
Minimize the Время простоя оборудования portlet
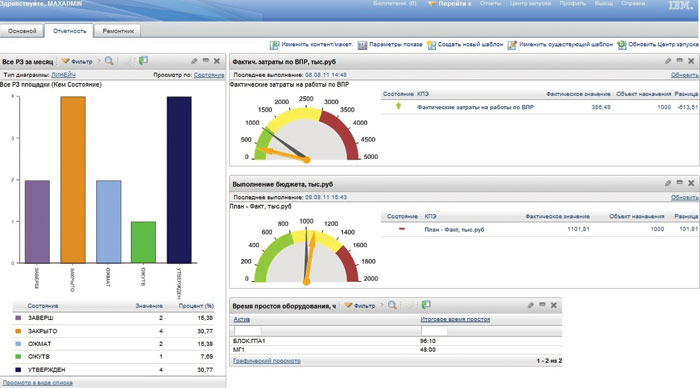click(542, 305)
